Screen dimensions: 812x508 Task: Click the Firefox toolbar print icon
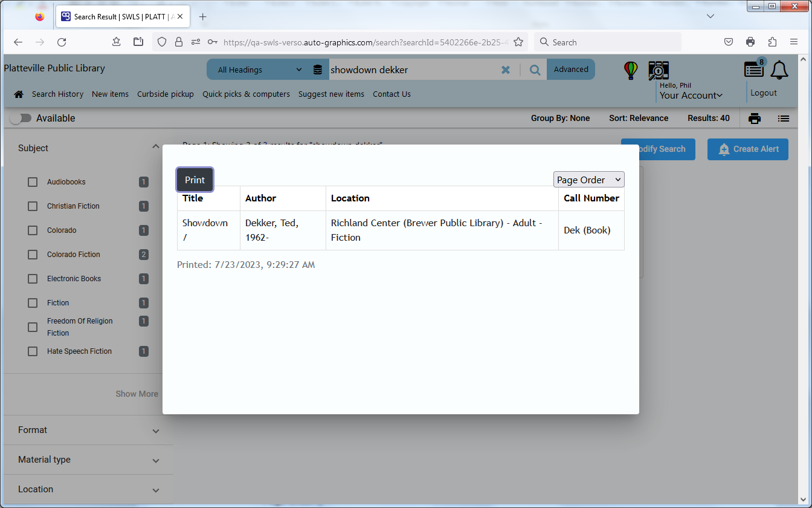click(750, 42)
